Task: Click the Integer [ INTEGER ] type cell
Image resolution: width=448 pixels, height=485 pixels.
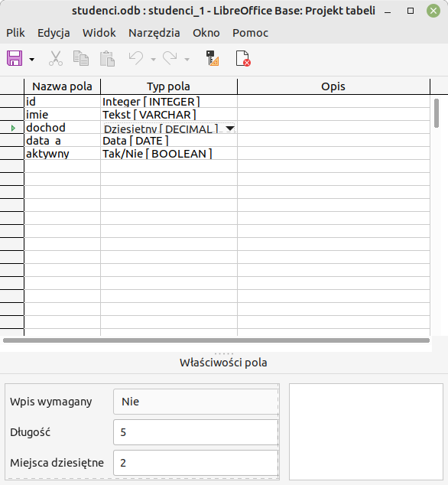Action: pyautogui.click(x=169, y=102)
